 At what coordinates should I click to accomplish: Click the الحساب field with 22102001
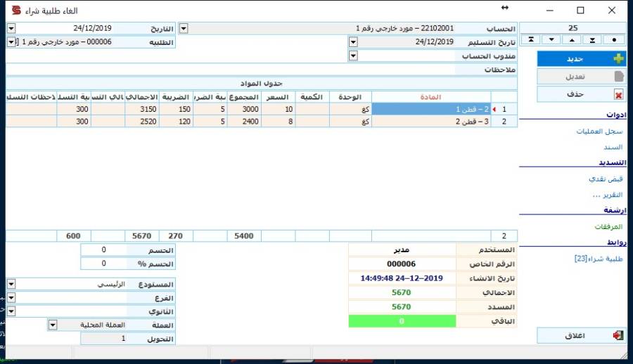coord(321,28)
